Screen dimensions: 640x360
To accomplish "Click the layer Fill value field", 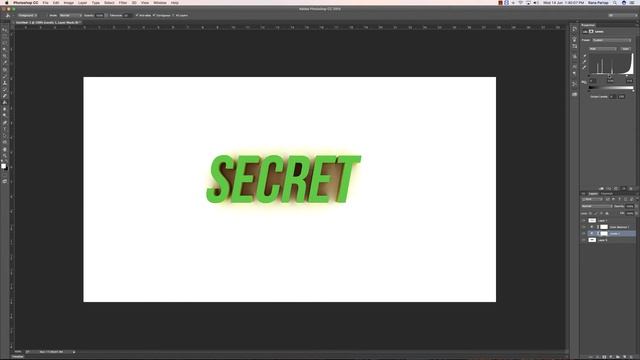I will 630,213.
